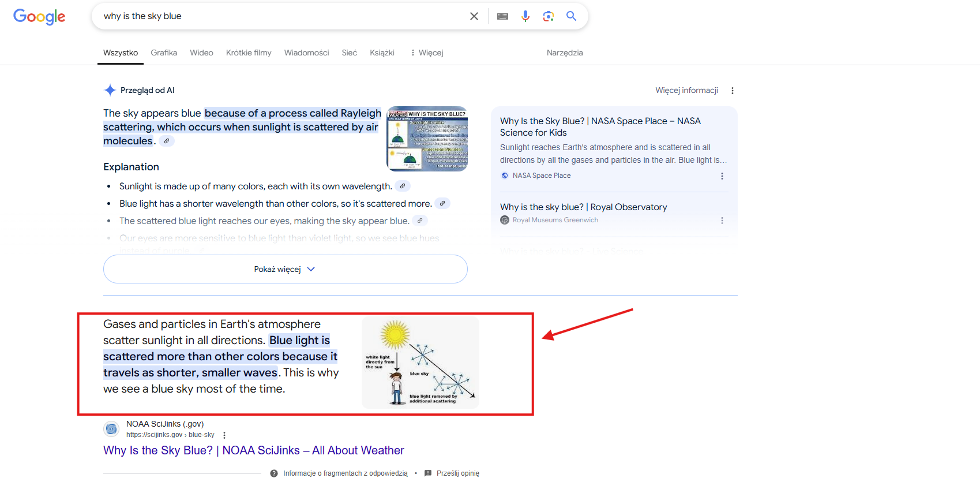Switch to the Grafika tab

coord(164,53)
